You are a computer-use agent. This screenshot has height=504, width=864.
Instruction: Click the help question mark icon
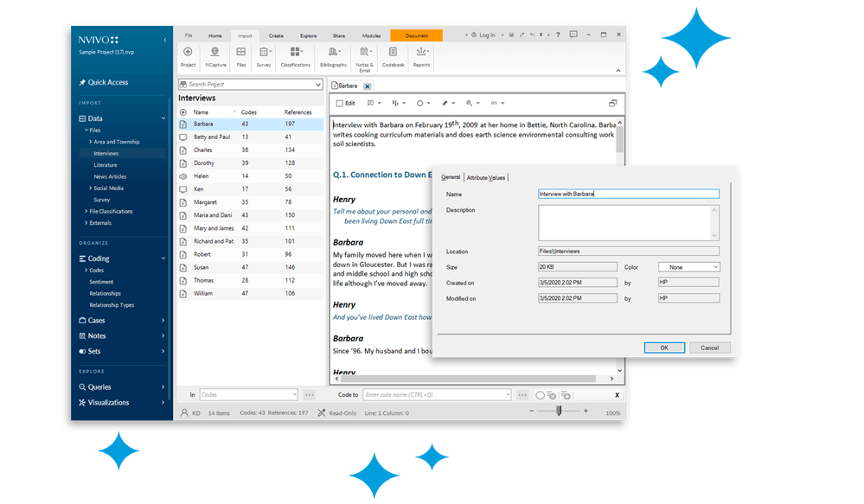(558, 35)
